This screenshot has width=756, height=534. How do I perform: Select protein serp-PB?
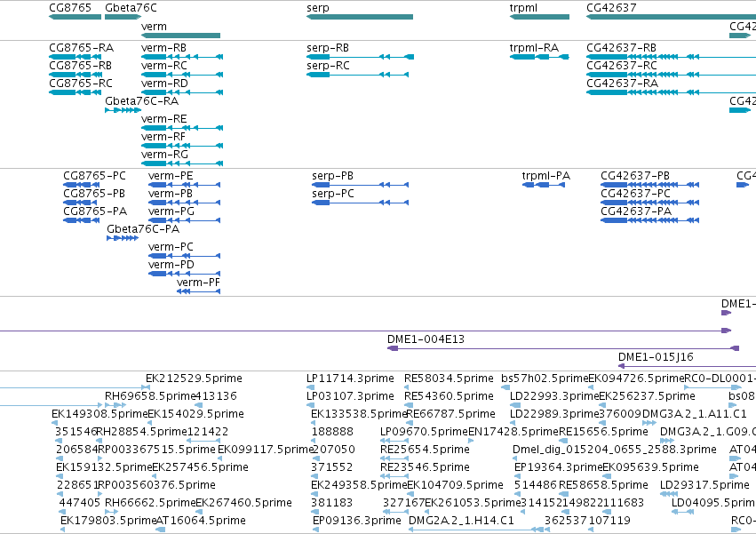tap(360, 185)
